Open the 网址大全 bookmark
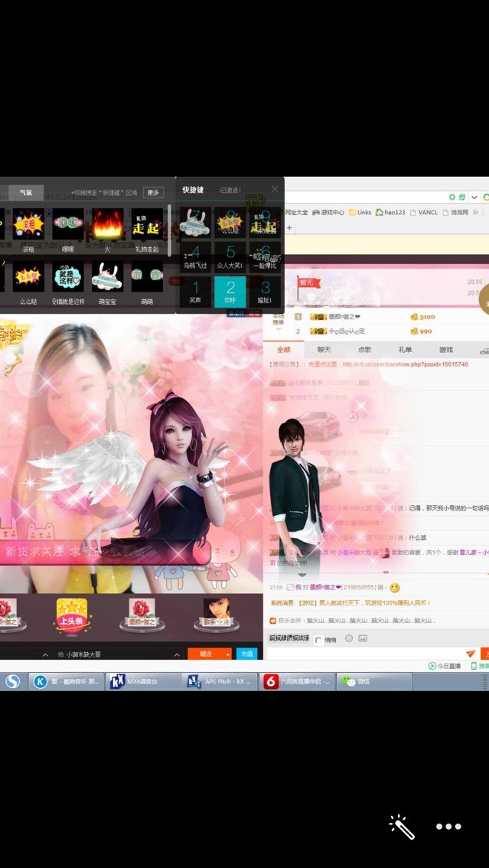 (296, 212)
